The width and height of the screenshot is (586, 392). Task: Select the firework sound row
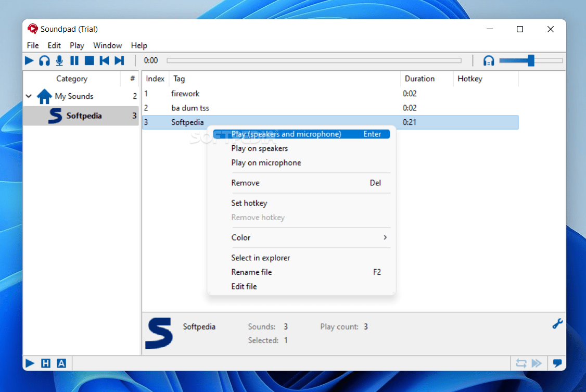[330, 93]
